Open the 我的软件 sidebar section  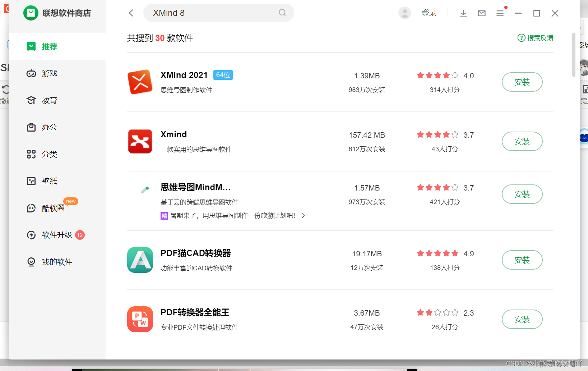pyautogui.click(x=57, y=262)
